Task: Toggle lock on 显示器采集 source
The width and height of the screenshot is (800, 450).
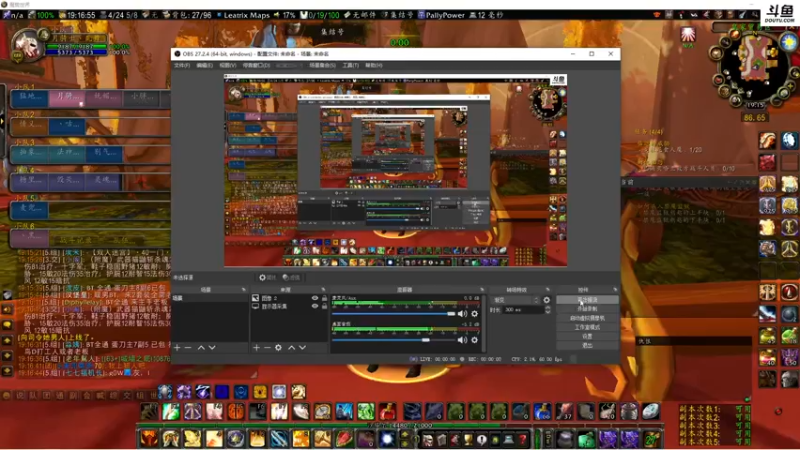Action: click(x=324, y=306)
